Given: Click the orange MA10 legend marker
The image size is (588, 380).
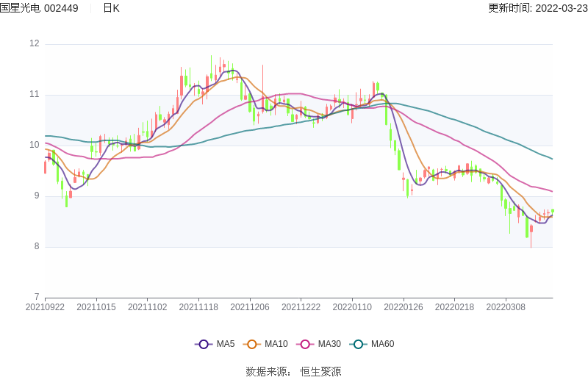Looking at the screenshot, I should [x=253, y=344].
